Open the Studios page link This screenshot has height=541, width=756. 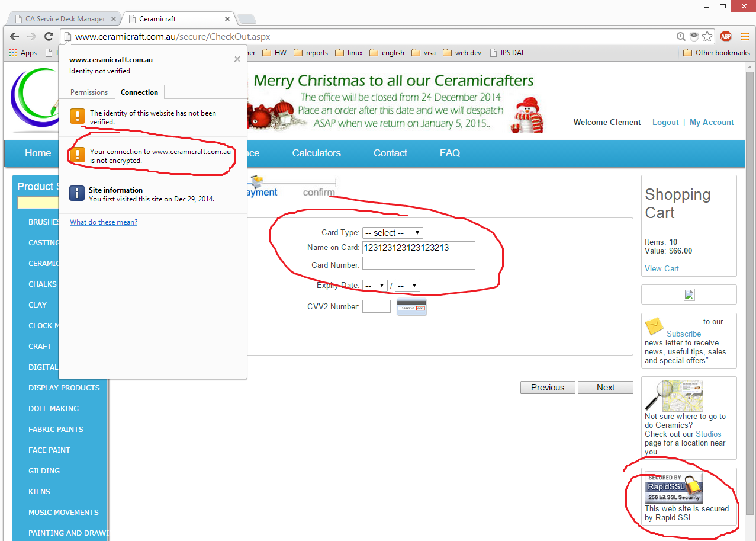709,434
